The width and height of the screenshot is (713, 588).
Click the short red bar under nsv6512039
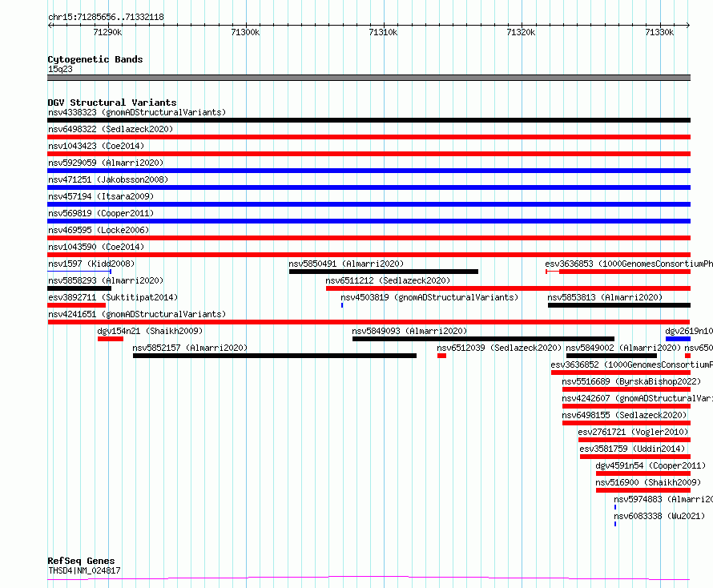pos(441,356)
